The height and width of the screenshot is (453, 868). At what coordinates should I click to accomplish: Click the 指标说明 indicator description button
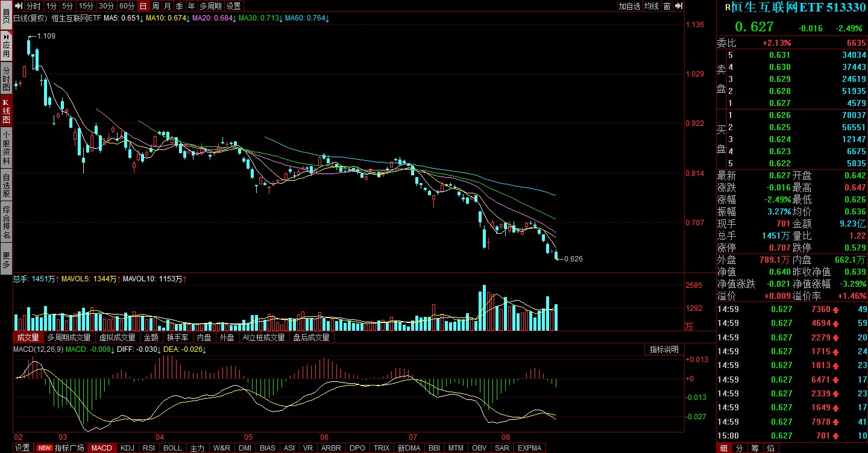[664, 349]
